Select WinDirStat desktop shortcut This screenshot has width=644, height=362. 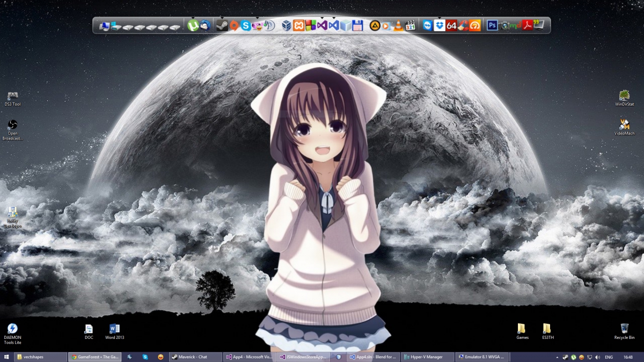click(624, 99)
